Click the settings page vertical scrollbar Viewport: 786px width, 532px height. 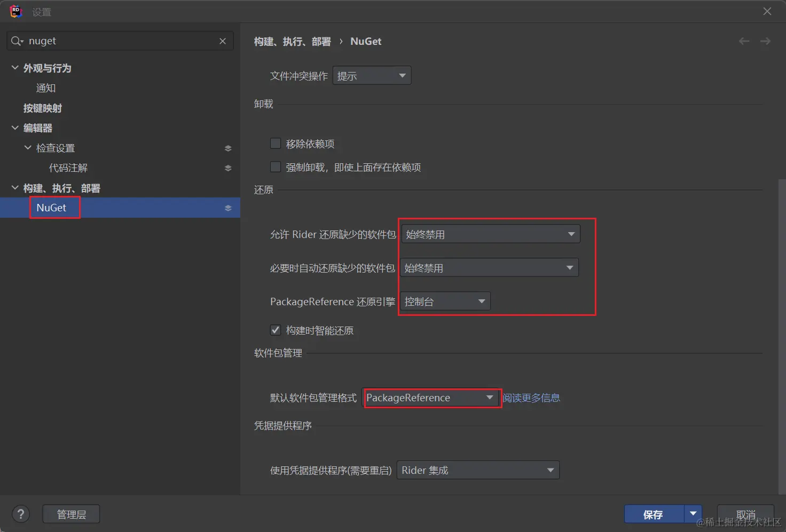coord(782,336)
